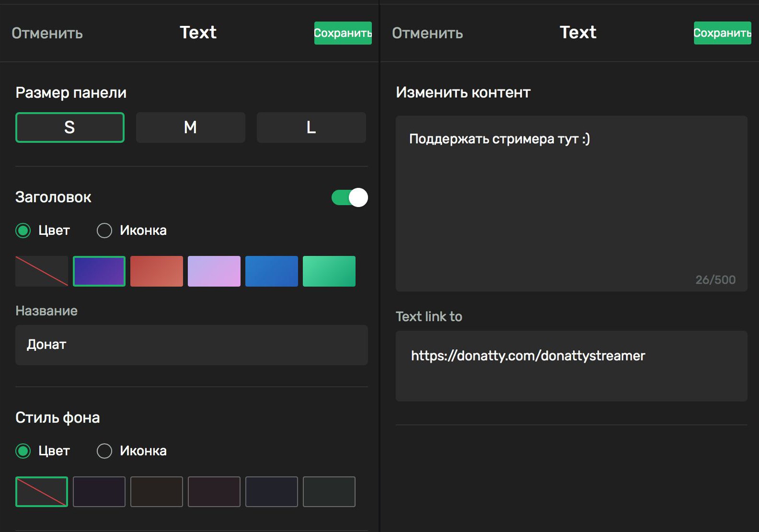Click the Стиль фона heading
This screenshot has height=532, width=759.
(57, 417)
